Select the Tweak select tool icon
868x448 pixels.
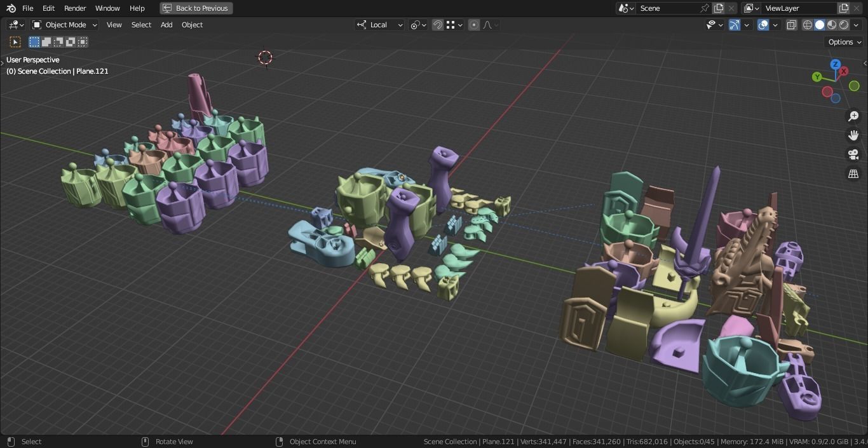15,42
